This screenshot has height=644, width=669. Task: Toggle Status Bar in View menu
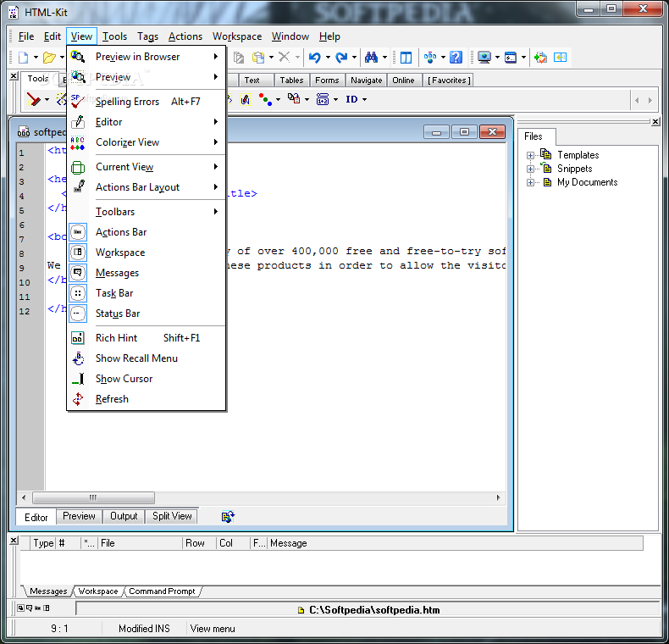tap(147, 314)
